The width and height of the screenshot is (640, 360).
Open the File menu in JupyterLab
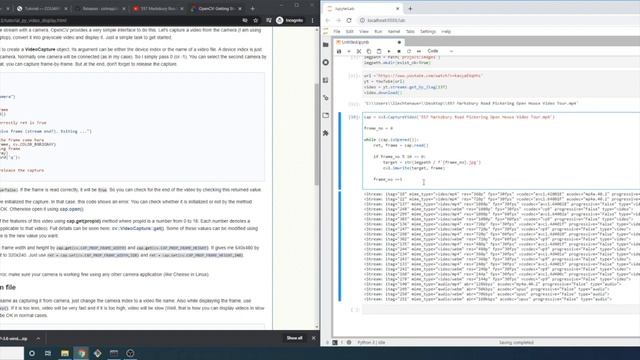(337, 31)
